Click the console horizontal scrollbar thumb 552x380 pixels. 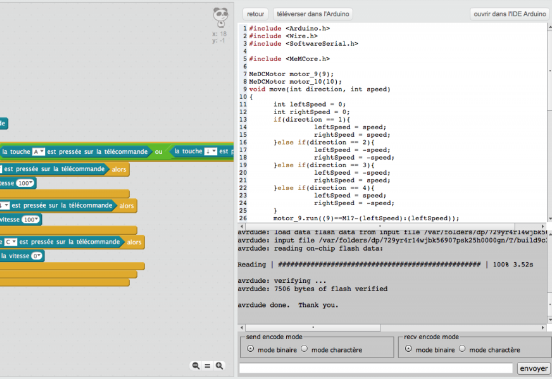tap(313, 328)
